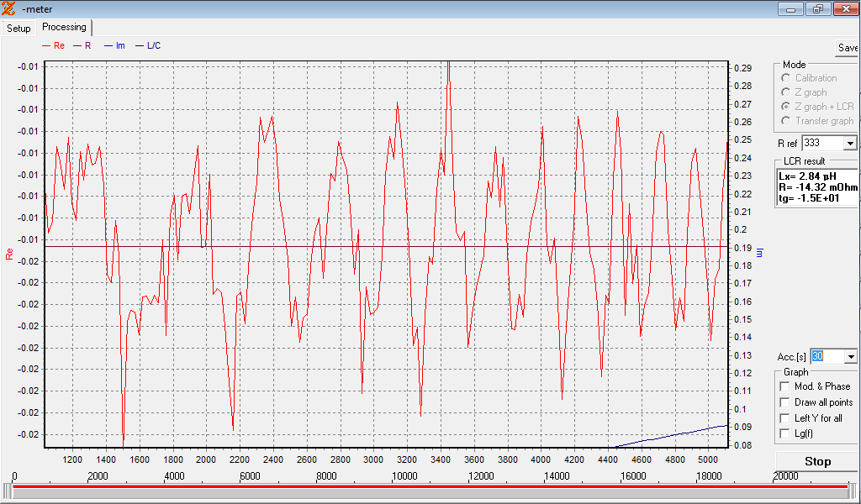
Task: Click the R ref value field showing 333
Action: point(823,143)
